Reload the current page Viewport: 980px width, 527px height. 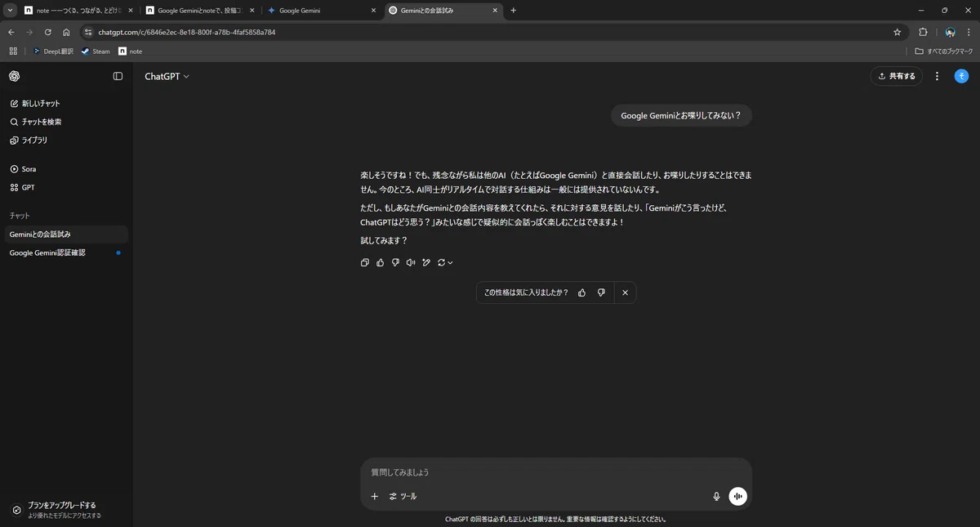click(47, 32)
